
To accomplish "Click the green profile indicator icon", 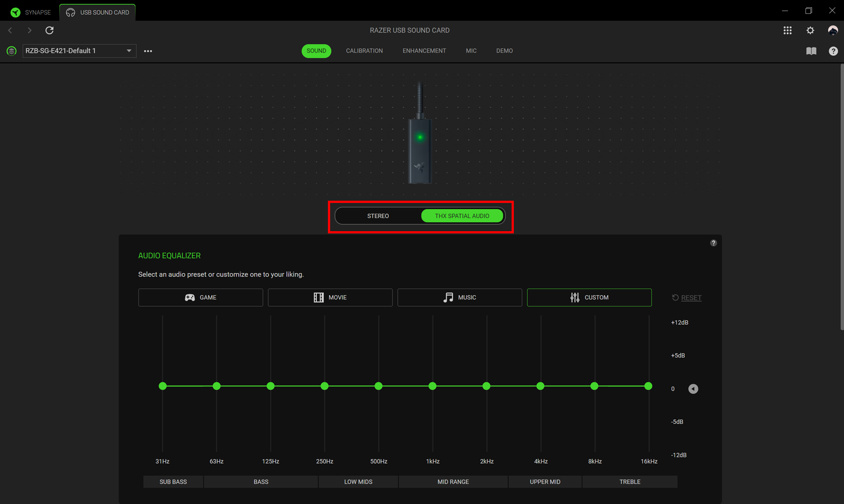I will pos(12,51).
